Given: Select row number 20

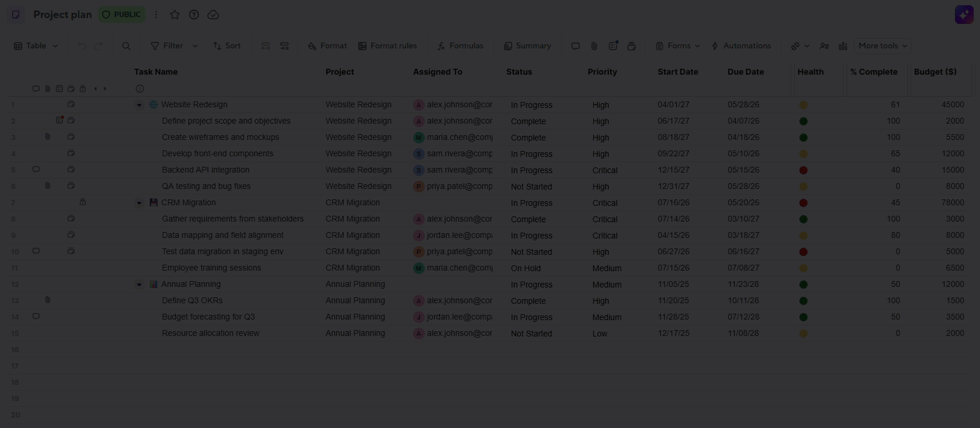Looking at the screenshot, I should click(x=15, y=415).
